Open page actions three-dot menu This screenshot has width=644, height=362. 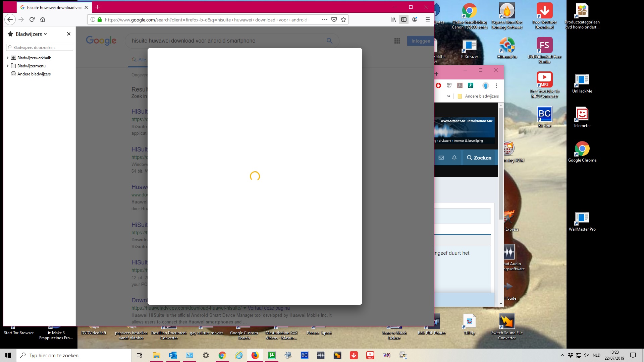click(x=324, y=19)
